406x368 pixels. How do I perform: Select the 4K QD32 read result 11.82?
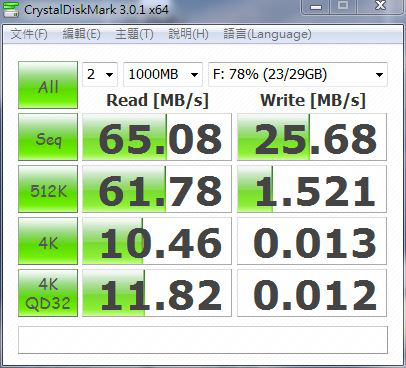coord(157,293)
